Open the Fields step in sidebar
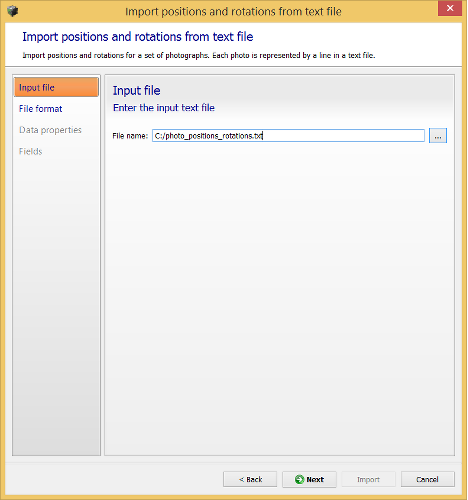 coord(31,151)
